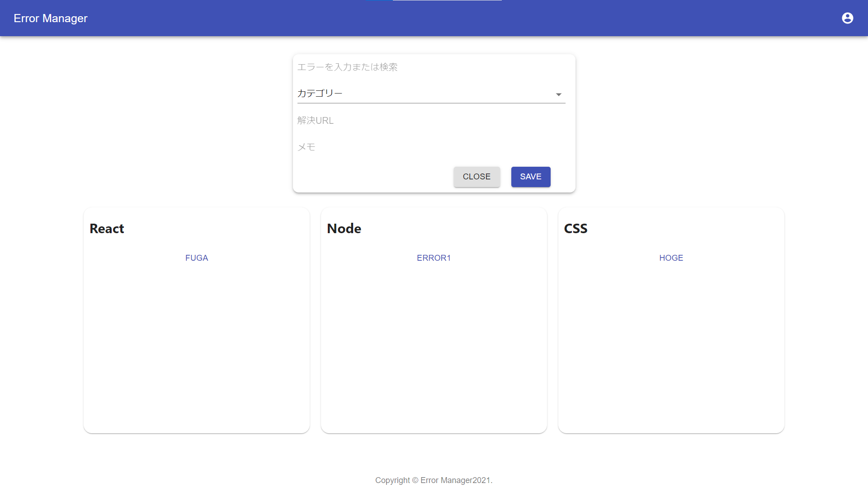Click the CSS category heading
Screen dimensions: 868x488
point(576,229)
